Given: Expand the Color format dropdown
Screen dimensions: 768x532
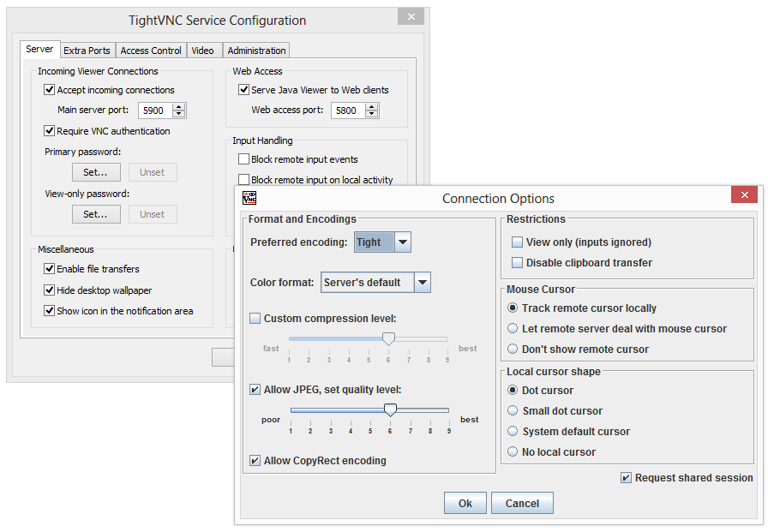Looking at the screenshot, I should 422,283.
